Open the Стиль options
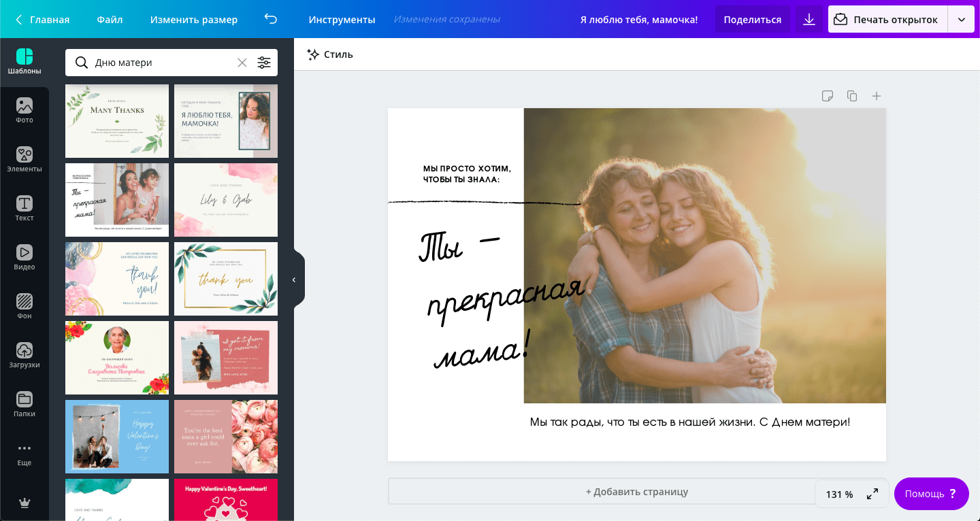Viewport: 980px width, 521px height. (x=330, y=54)
